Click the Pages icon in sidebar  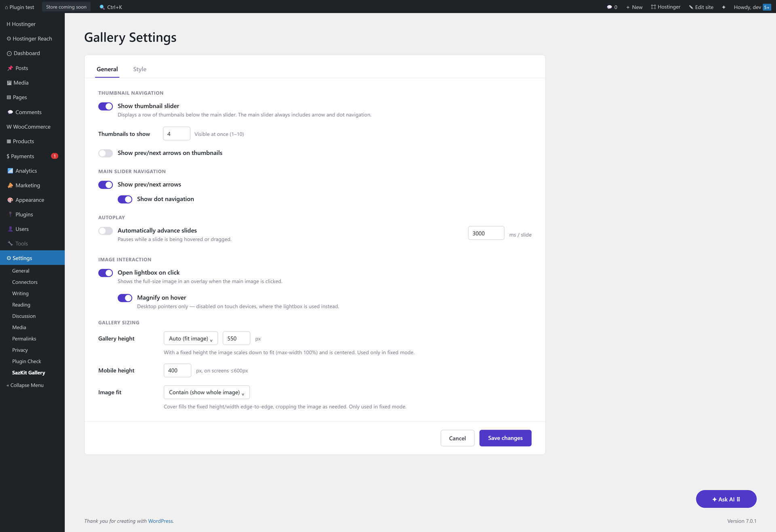click(9, 97)
